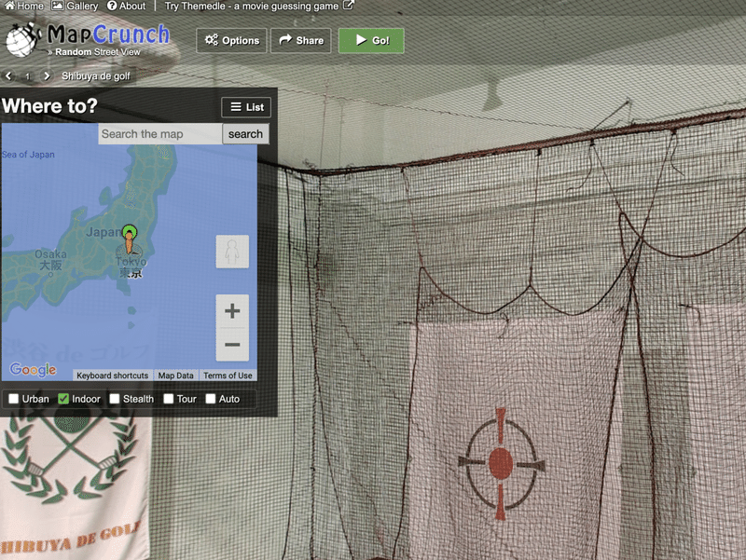Click the map search button

(x=245, y=134)
